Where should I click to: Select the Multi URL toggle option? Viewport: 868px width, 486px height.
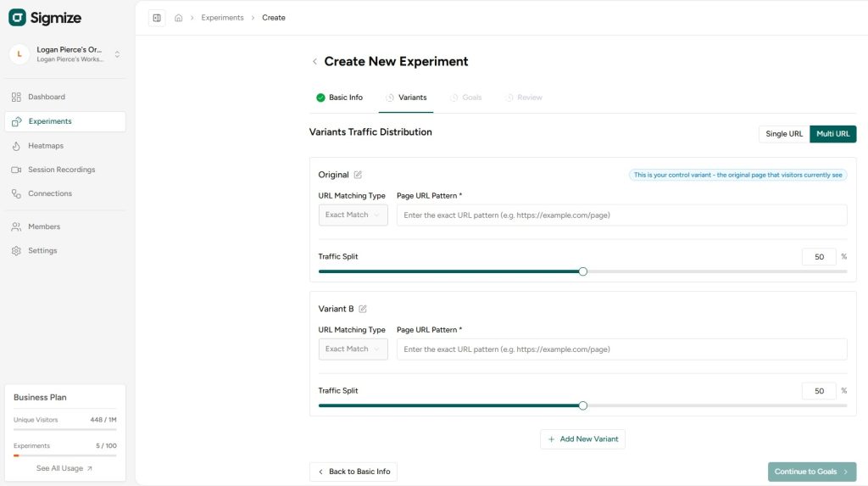(x=832, y=134)
